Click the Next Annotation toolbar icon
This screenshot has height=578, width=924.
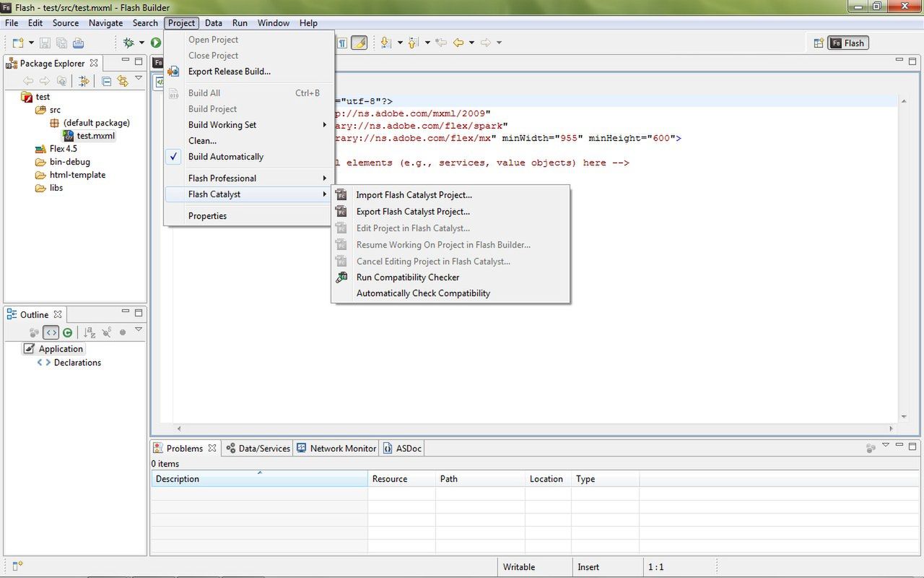tap(386, 43)
